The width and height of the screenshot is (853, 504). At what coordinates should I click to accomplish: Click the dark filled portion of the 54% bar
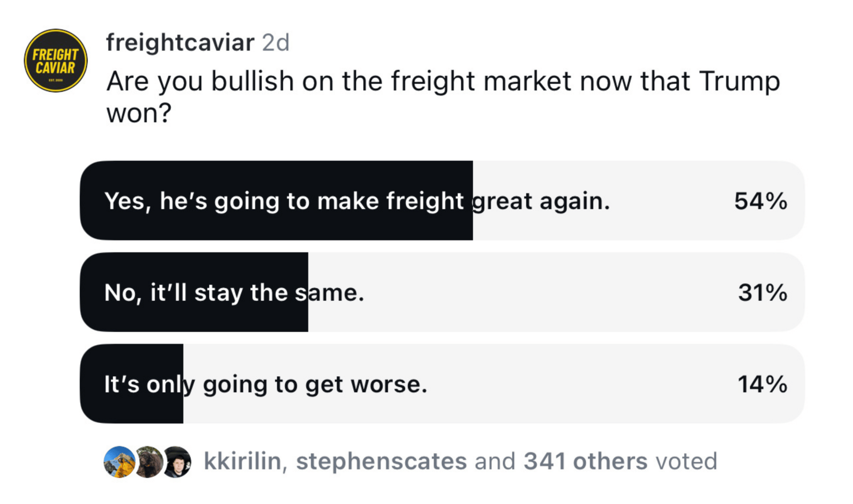coord(276,201)
